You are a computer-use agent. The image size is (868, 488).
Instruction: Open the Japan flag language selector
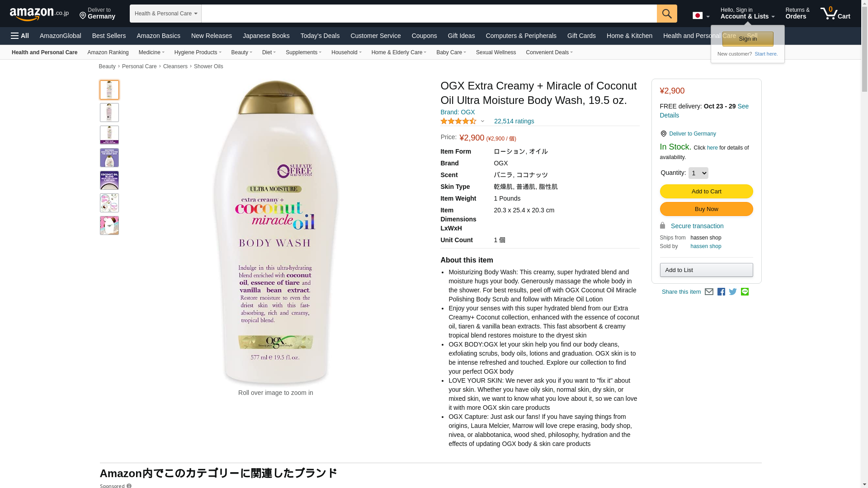(x=701, y=15)
